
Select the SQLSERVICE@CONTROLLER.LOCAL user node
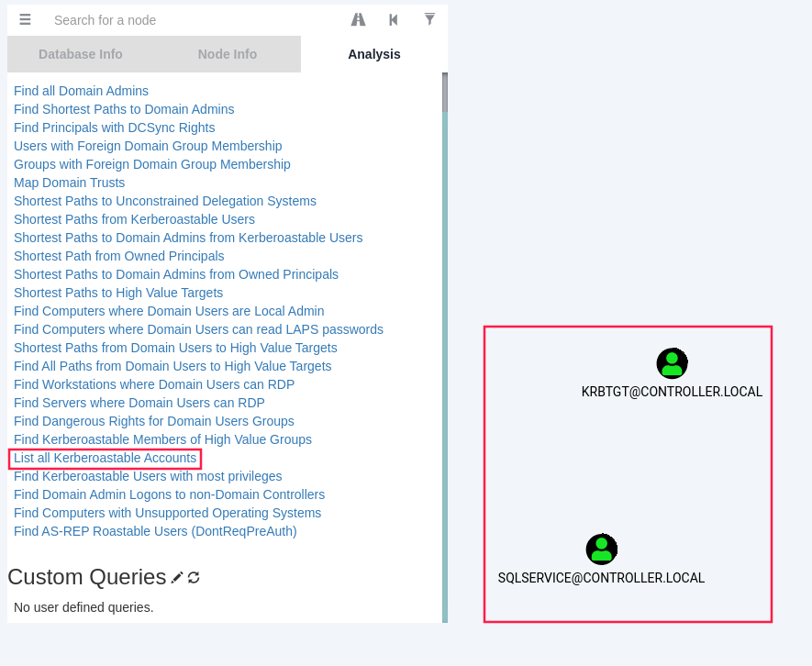coord(601,549)
